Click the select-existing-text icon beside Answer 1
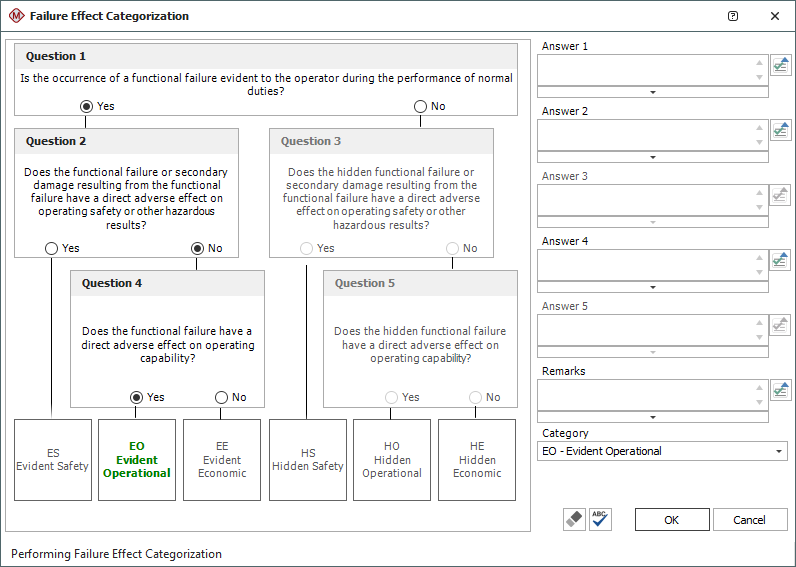The width and height of the screenshot is (796, 567). pyautogui.click(x=780, y=65)
